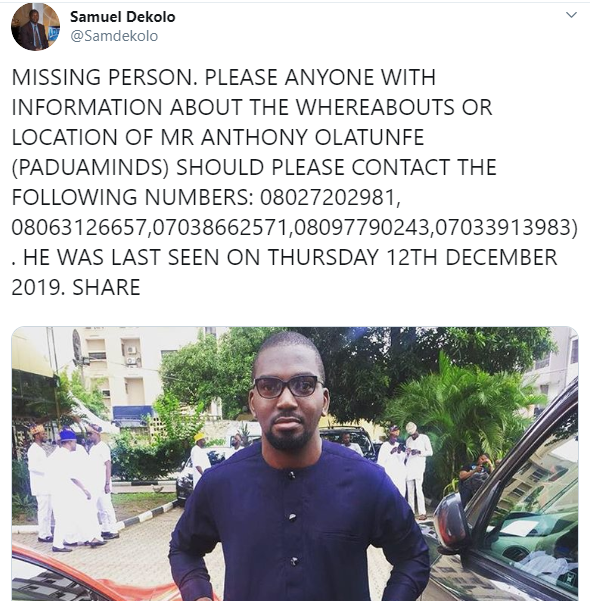
Task: Click the Samuel Dekolo display name
Action: tap(123, 16)
